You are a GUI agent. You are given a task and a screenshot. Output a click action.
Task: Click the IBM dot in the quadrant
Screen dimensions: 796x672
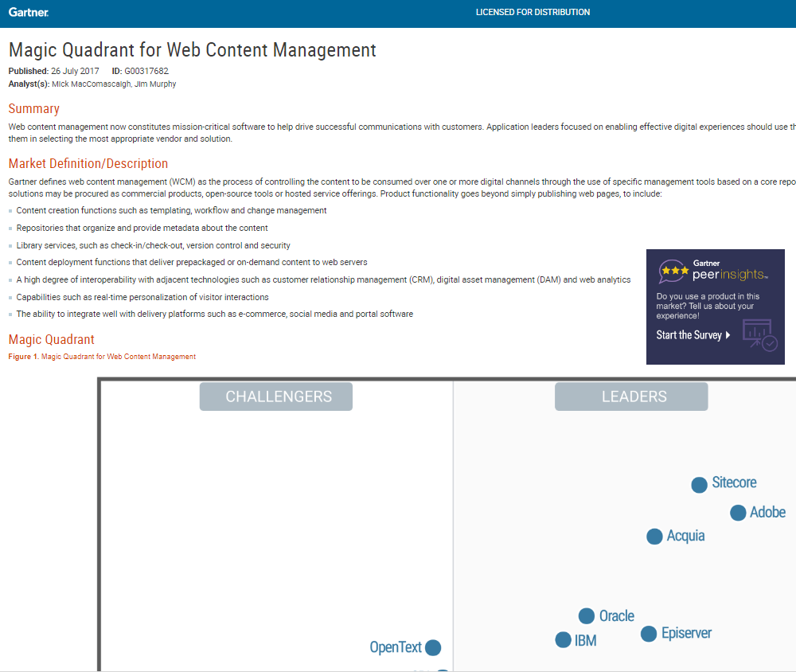click(x=563, y=640)
